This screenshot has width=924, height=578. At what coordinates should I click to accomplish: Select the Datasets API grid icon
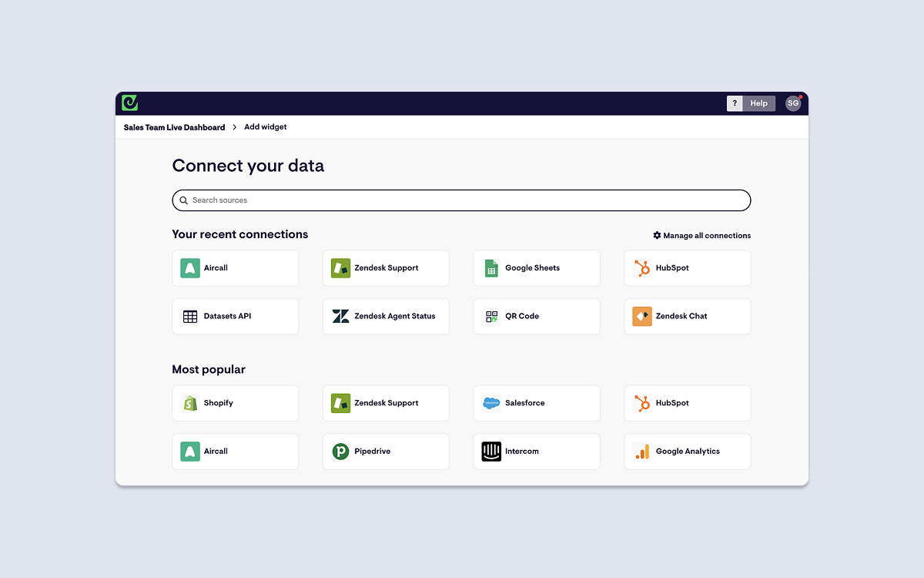(x=190, y=317)
